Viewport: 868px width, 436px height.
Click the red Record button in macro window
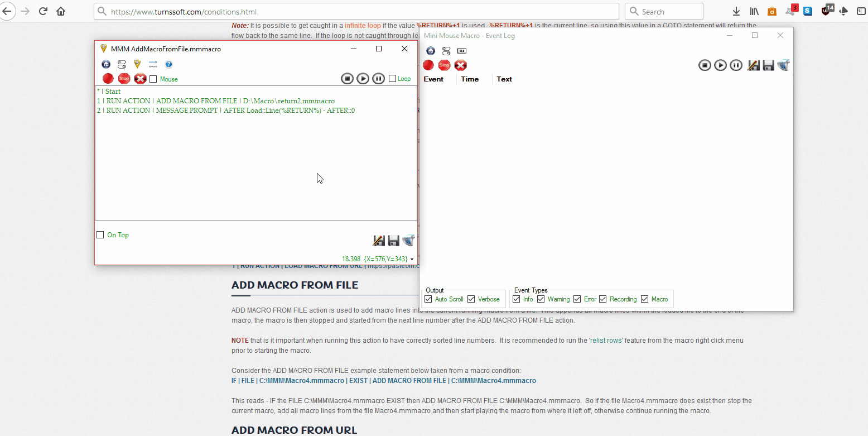(108, 79)
